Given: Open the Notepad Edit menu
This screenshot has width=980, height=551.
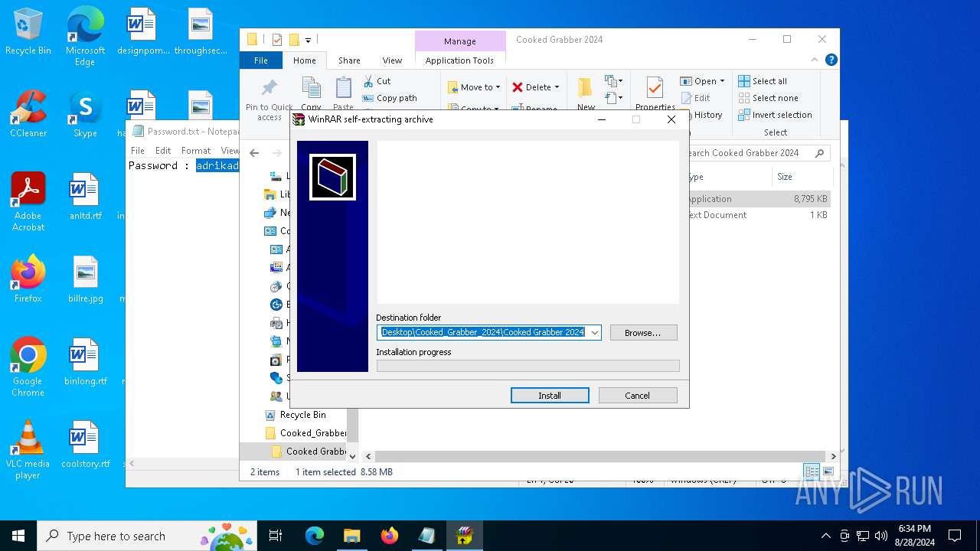Looking at the screenshot, I should pyautogui.click(x=163, y=151).
